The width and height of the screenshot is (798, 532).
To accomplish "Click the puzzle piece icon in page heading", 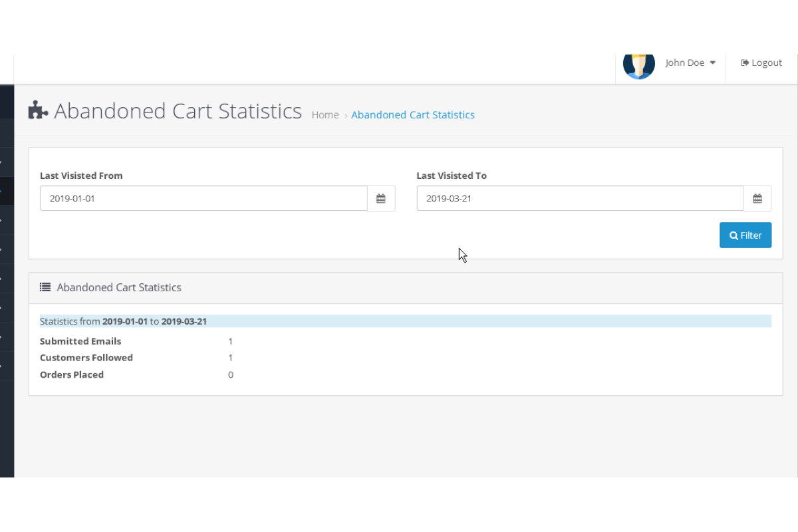I will tap(38, 110).
